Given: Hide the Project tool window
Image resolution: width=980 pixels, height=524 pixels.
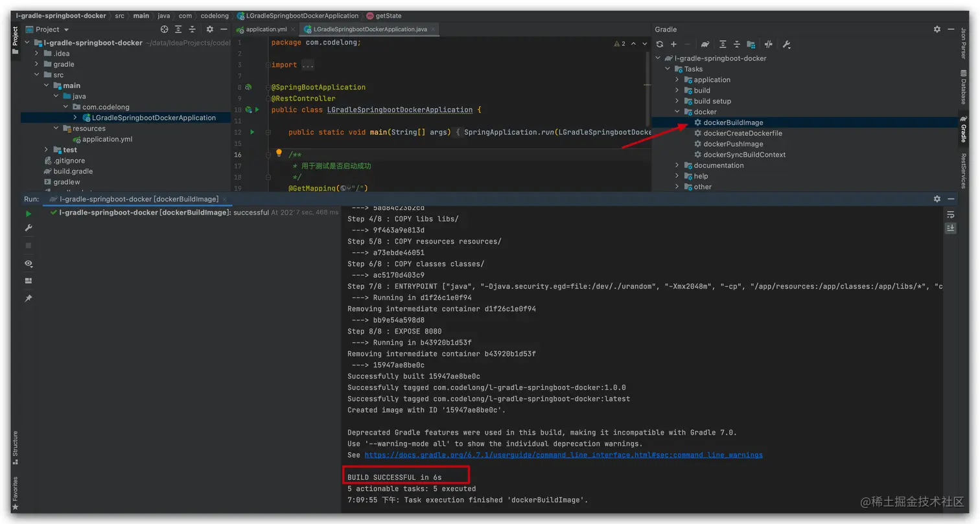Looking at the screenshot, I should 224,29.
